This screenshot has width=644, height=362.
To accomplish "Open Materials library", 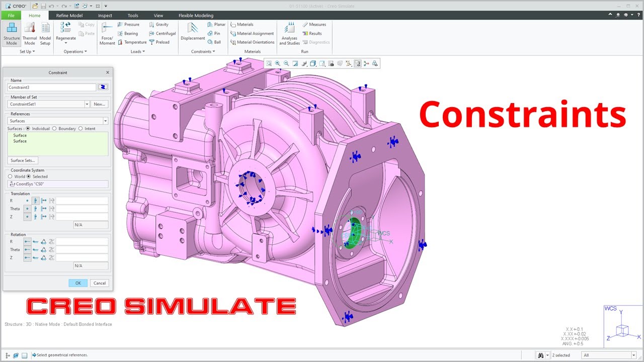I will (242, 24).
